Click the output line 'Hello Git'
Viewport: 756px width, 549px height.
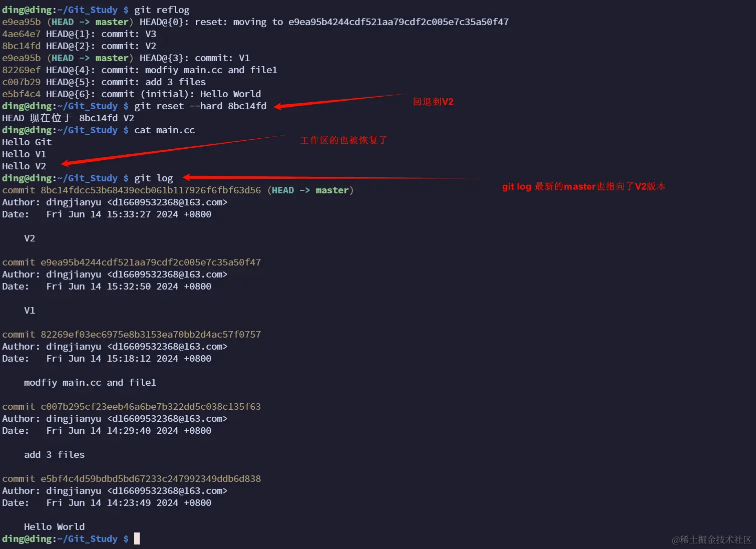pos(27,142)
